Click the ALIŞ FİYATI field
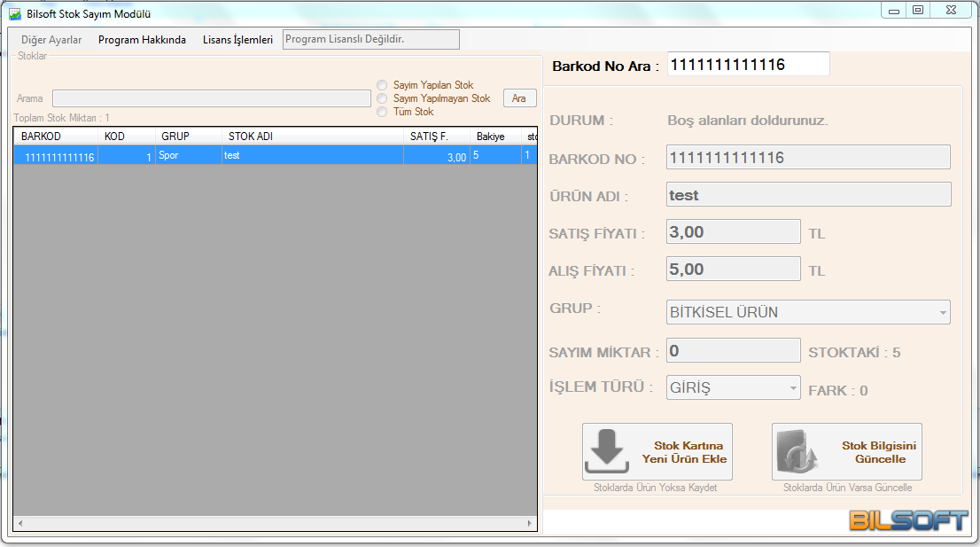The height and width of the screenshot is (547, 980). pyautogui.click(x=733, y=269)
